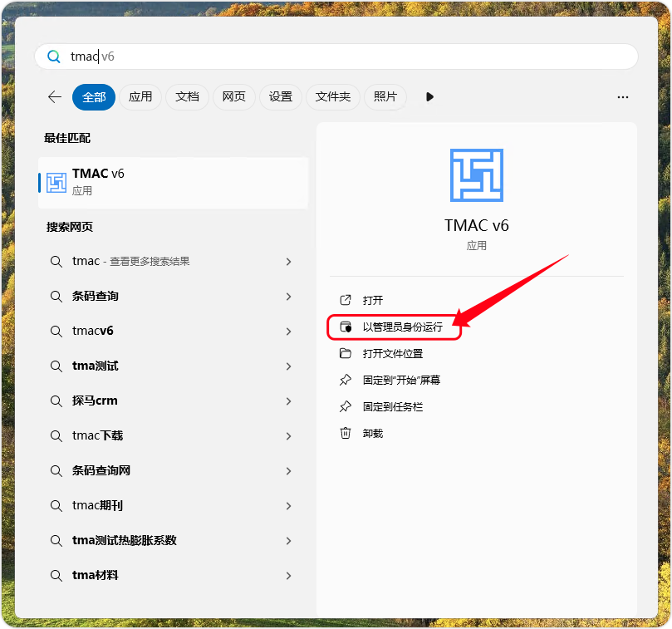Expand the chevron for 条码查询
The height and width of the screenshot is (629, 672).
[x=289, y=297]
